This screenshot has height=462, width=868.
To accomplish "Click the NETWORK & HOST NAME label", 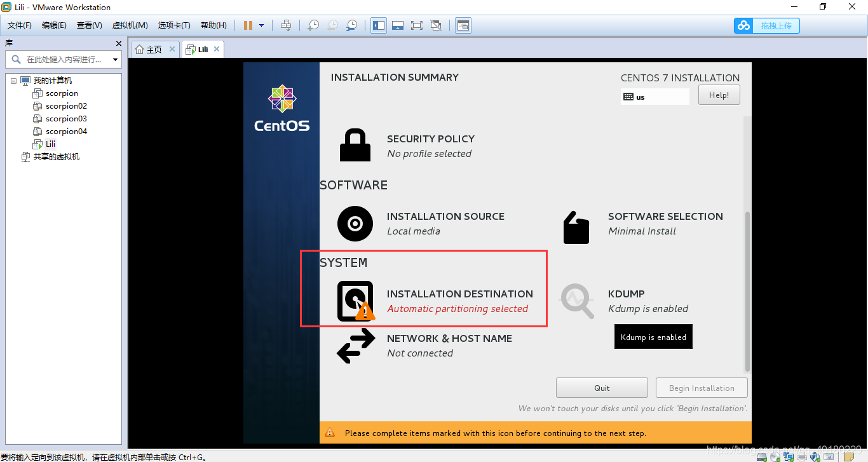I will 450,338.
